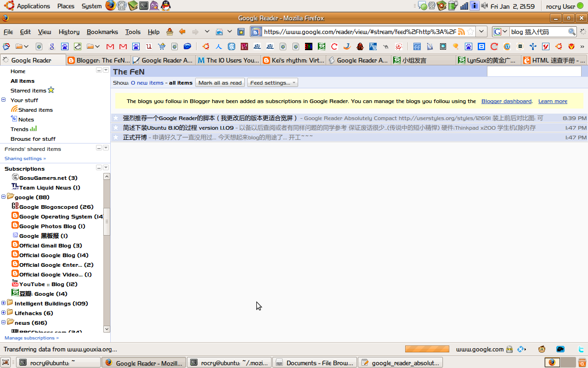Open the bookmark star toolbar button
The image size is (588, 368).
click(241, 32)
